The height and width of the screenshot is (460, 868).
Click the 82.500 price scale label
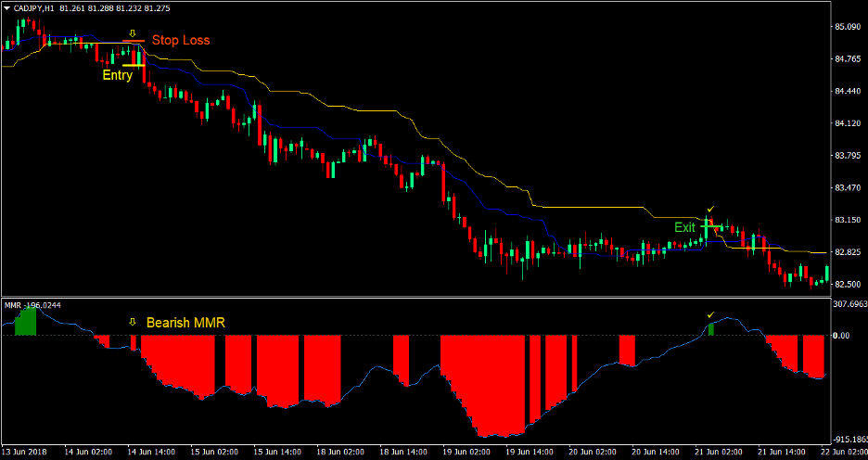pos(847,284)
